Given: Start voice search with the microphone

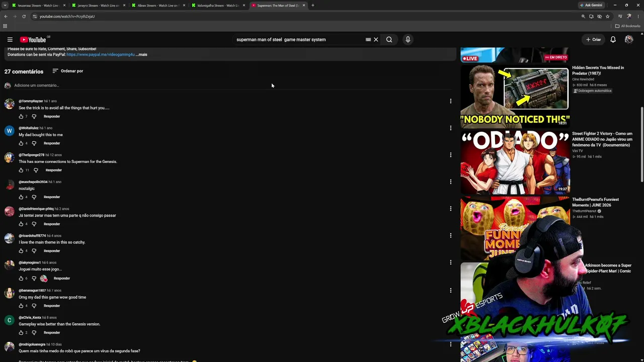Looking at the screenshot, I should click(408, 40).
